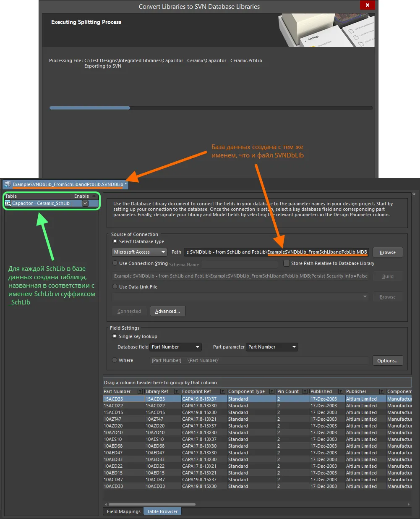Viewport: 420px width, 519px height.
Task: Click scrollbar right arrow under table
Action: pos(409,504)
